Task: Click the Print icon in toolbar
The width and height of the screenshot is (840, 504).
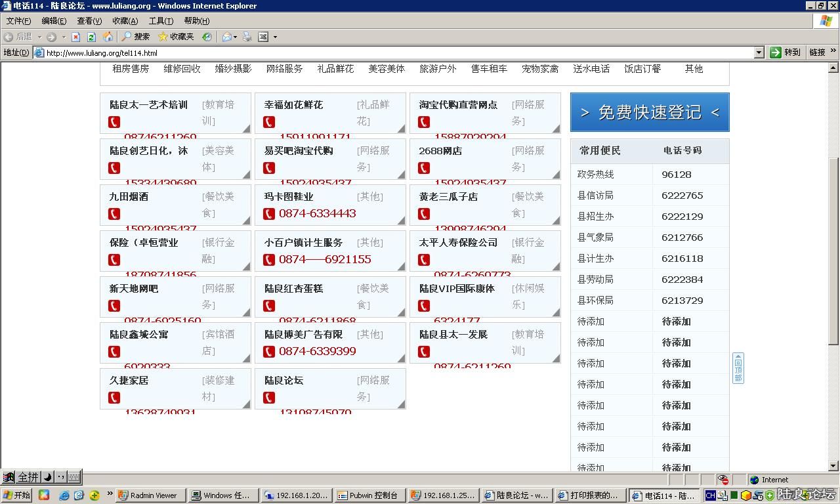Action: 247,37
